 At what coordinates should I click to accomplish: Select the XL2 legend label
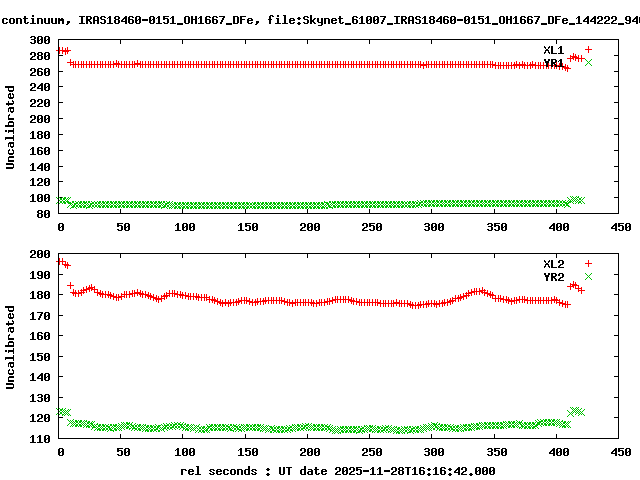point(553,263)
